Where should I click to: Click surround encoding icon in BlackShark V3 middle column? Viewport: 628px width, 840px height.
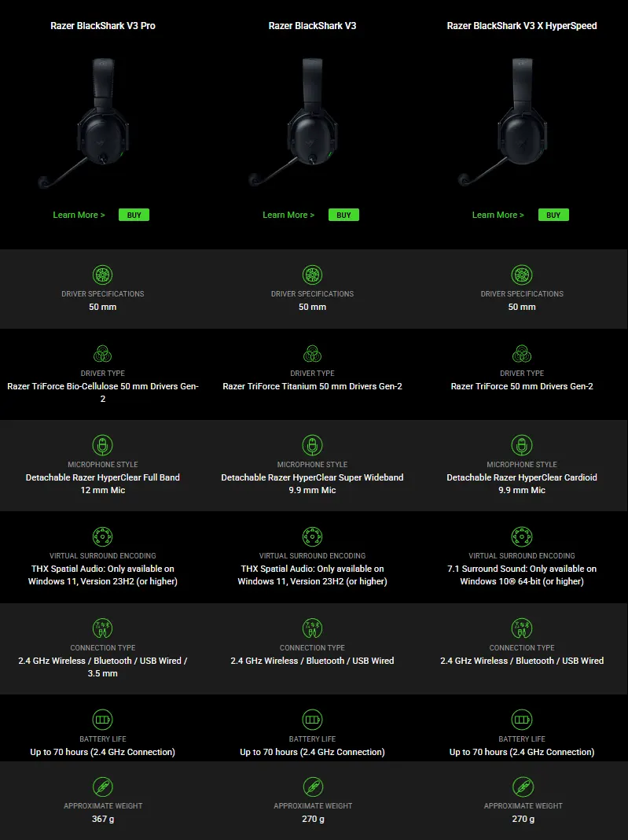click(312, 536)
